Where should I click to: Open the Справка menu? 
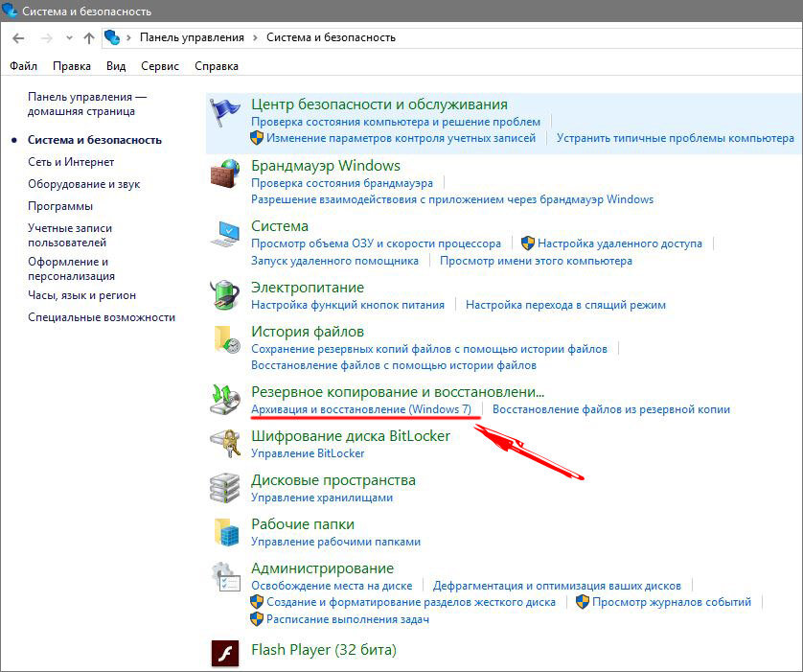(217, 66)
